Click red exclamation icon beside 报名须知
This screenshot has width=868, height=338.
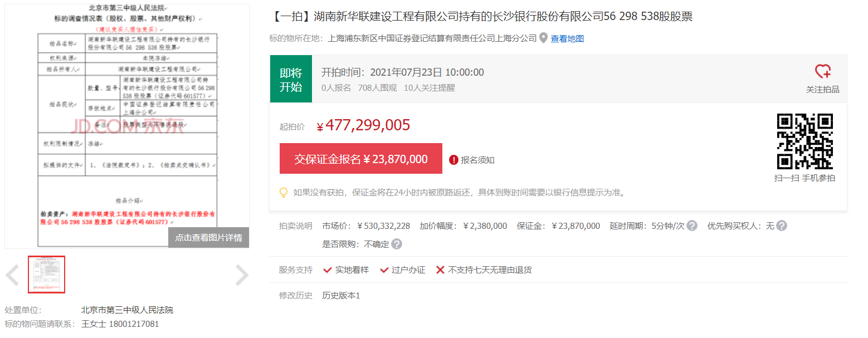pos(453,160)
